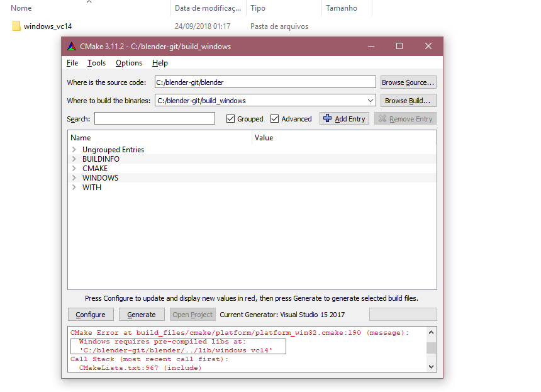Click the Remove Entry button

pos(405,119)
